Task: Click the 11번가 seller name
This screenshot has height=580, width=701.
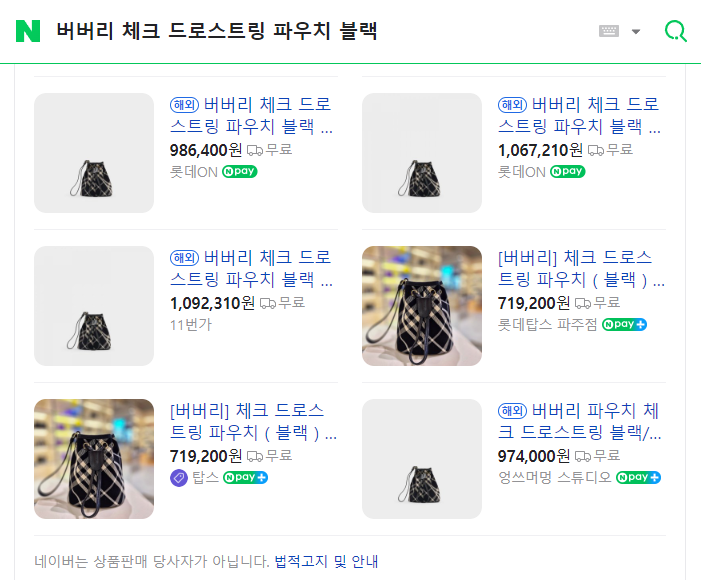Action: click(191, 324)
